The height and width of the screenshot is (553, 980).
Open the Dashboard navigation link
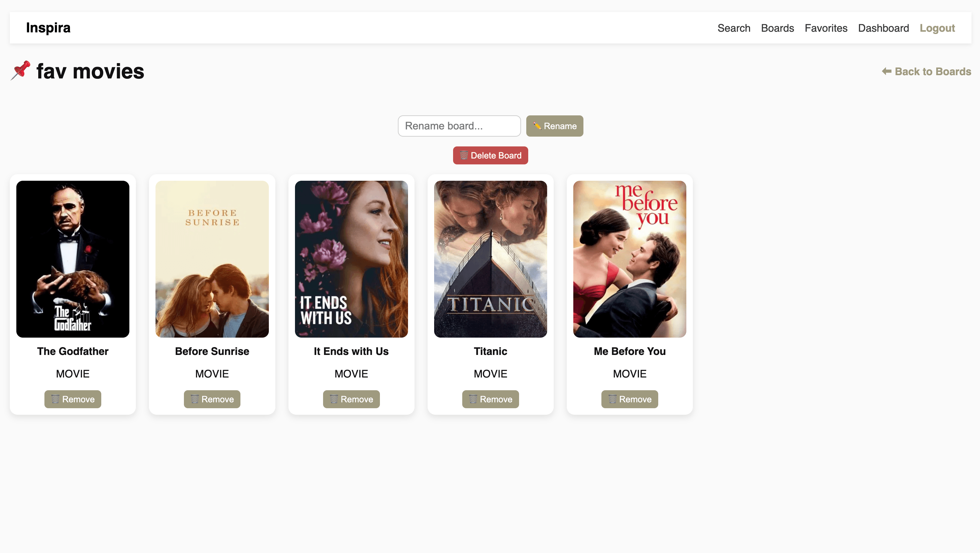[883, 28]
